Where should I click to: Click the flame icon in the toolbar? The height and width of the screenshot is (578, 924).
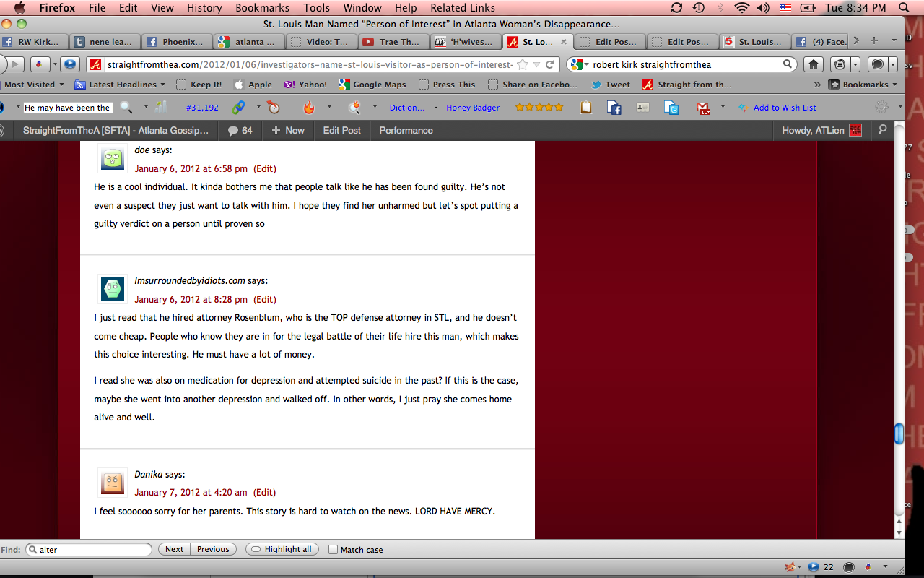pos(309,108)
